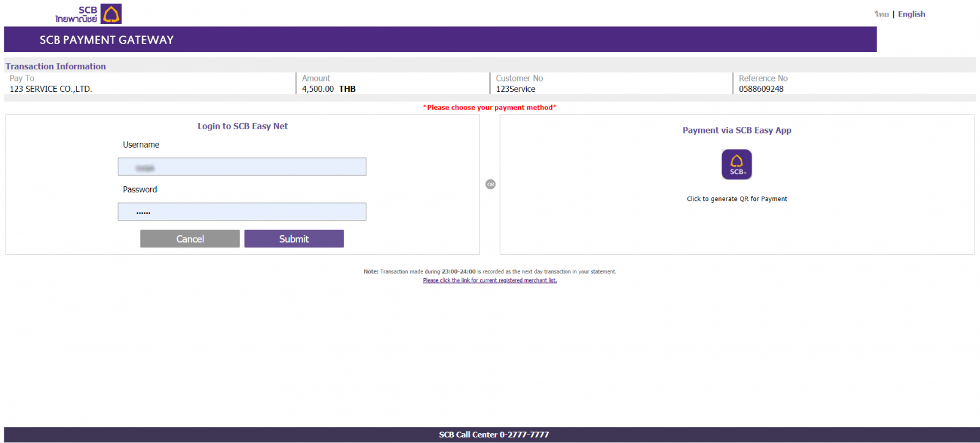Screen dimensions: 980x443
Task: Click the 'Please choose your payment method' notice
Action: 490,107
